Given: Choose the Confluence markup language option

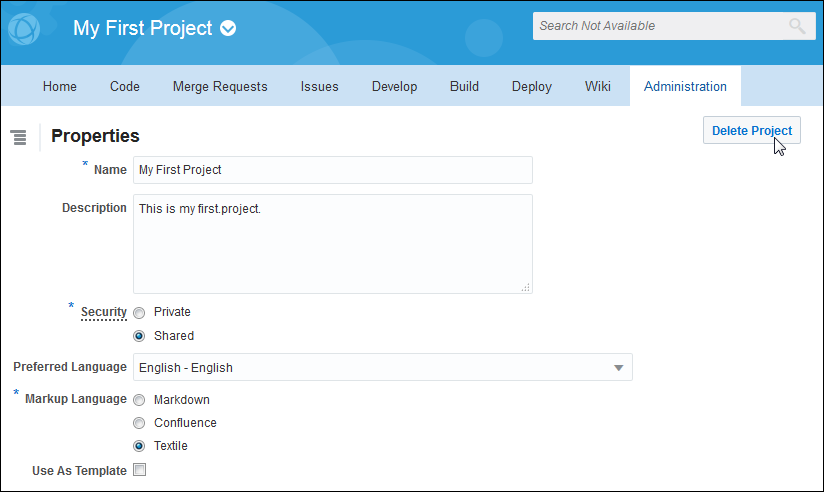Looking at the screenshot, I should (x=139, y=423).
